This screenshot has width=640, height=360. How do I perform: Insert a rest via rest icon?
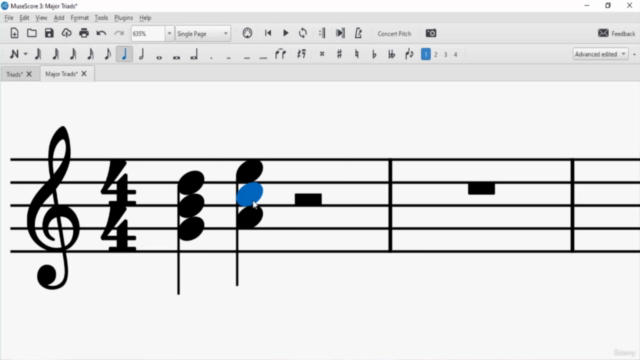point(301,54)
